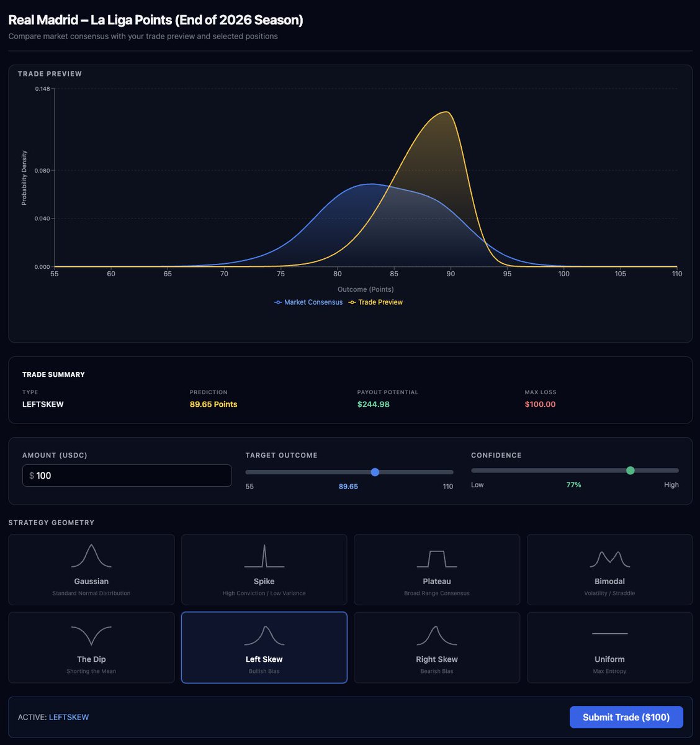Click the $244.98 payout potential value
Viewport: 700px width, 745px height.
[373, 404]
